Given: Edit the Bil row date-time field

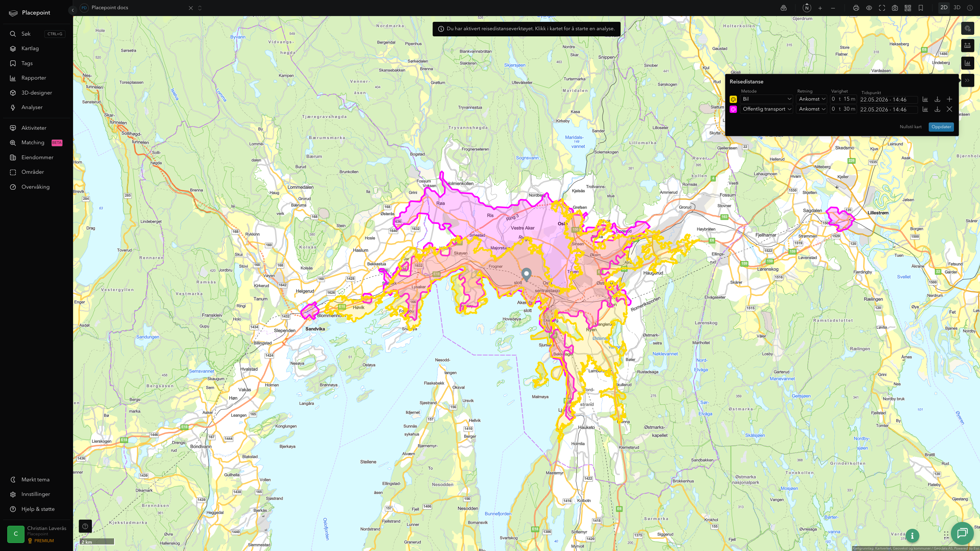Looking at the screenshot, I should click(x=889, y=99).
